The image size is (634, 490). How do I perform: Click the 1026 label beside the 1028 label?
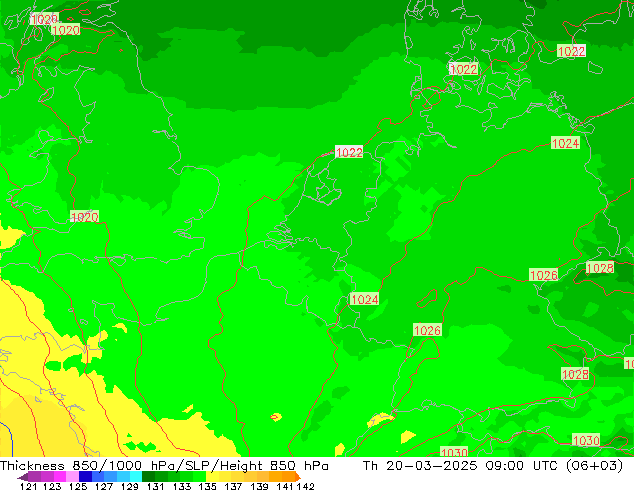pos(543,275)
